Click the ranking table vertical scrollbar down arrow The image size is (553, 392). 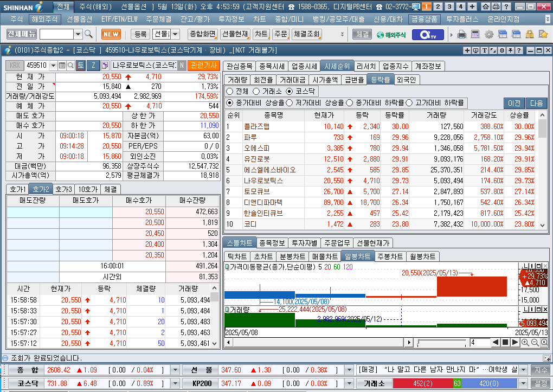pyautogui.click(x=542, y=225)
